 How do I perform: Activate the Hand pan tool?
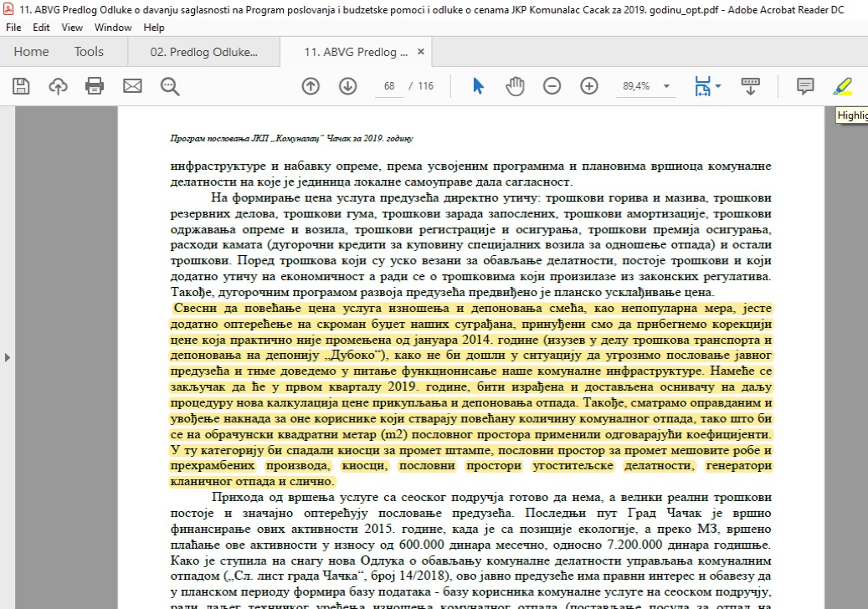(515, 86)
